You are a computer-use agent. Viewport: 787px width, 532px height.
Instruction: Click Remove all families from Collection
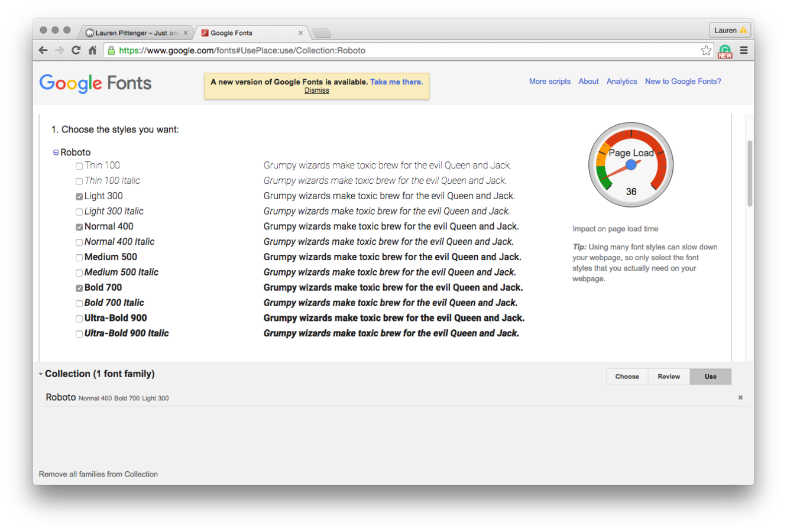(98, 474)
